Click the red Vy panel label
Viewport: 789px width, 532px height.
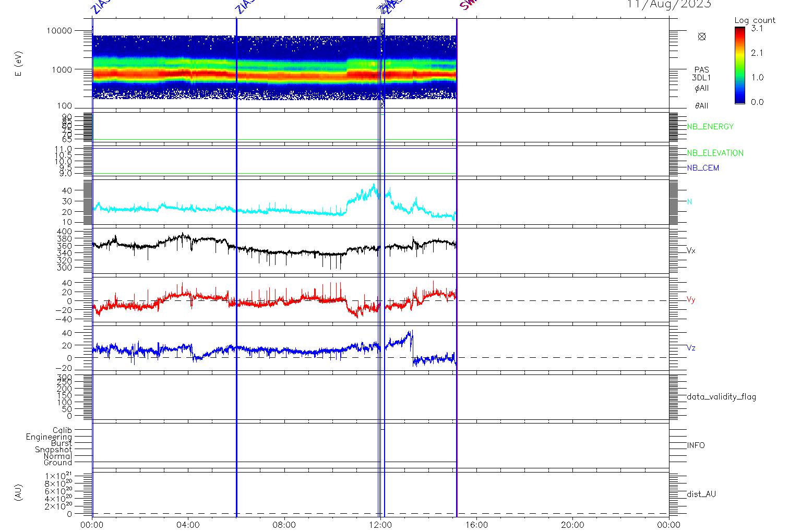[x=691, y=300]
